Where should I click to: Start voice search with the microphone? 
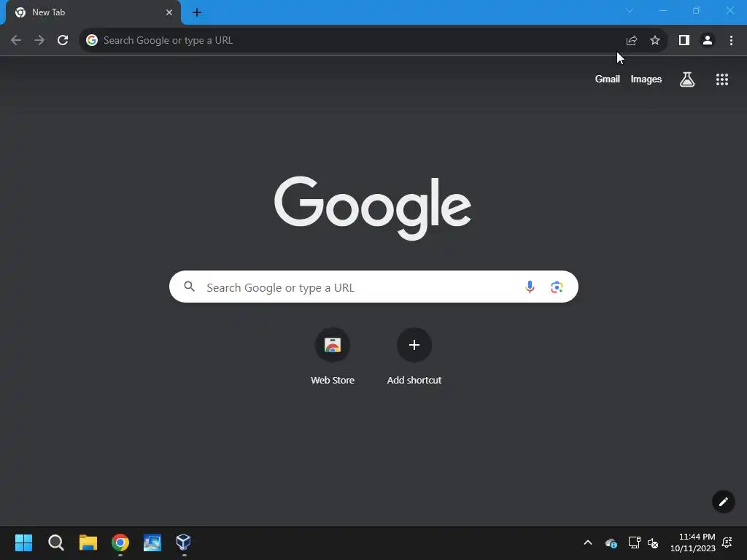(x=530, y=287)
